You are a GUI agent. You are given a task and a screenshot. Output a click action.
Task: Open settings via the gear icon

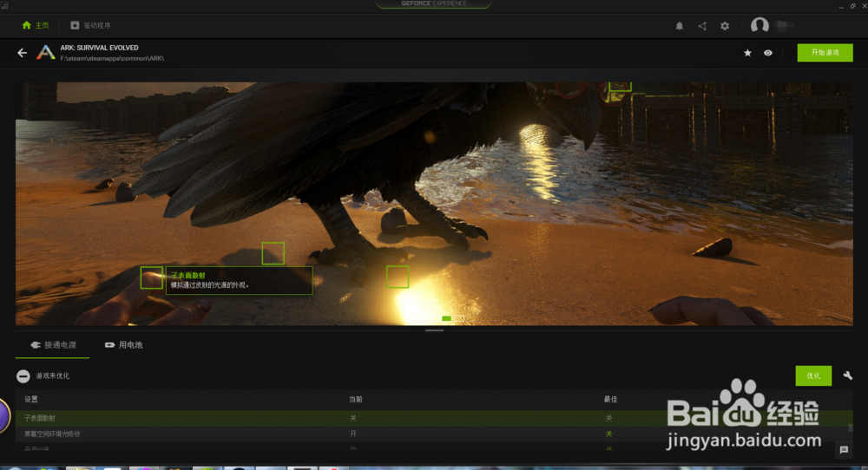725,26
